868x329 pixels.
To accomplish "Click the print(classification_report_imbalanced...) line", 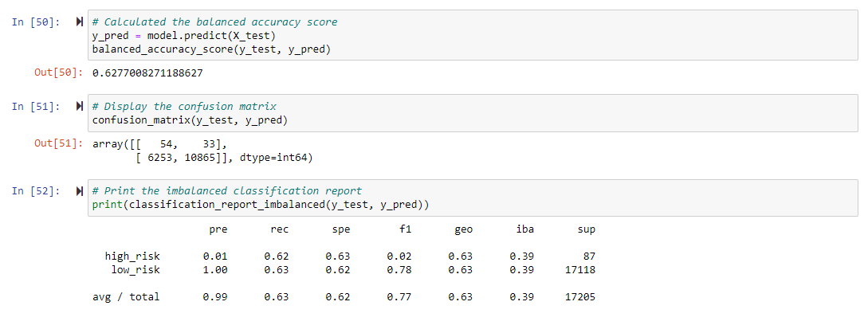I will pos(261,206).
